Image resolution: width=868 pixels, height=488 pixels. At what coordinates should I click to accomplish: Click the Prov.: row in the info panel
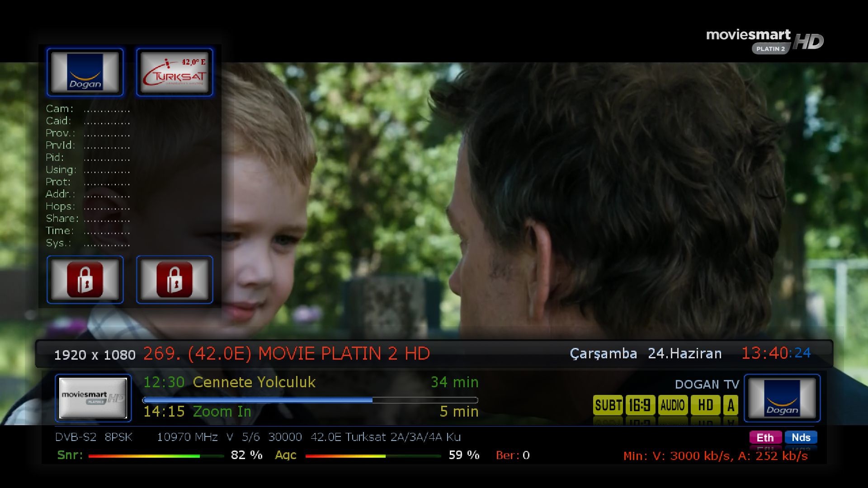coord(88,133)
